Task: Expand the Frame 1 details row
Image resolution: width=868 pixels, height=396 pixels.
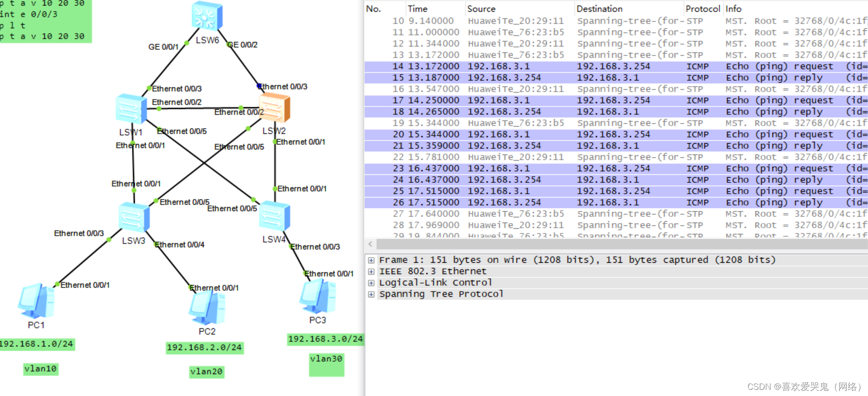Action: 371,260
